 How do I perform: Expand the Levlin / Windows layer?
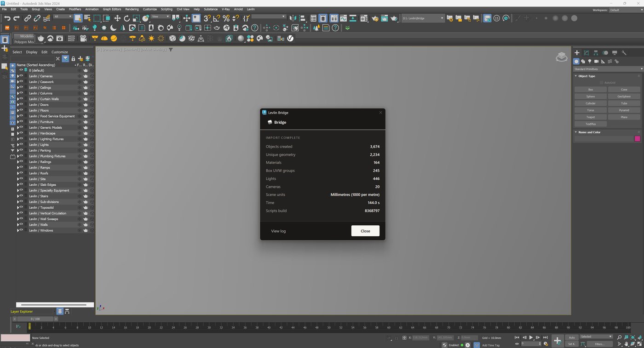[x=18, y=230]
